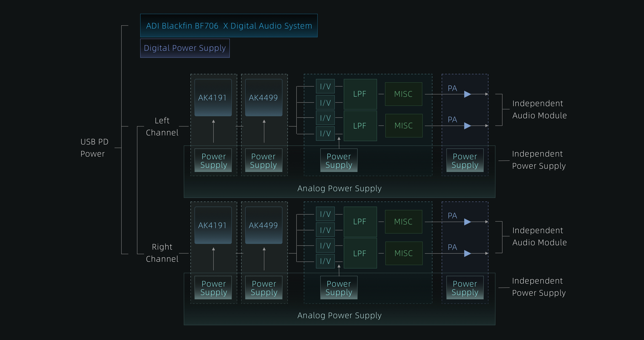This screenshot has height=340, width=644.
Task: Click the right channel AK4499 chip block
Action: [x=263, y=225]
